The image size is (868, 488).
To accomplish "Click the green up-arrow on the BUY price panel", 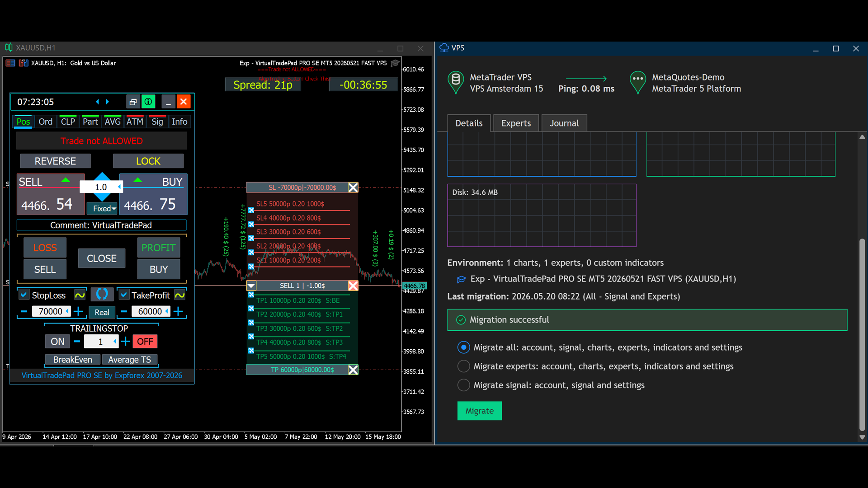I will 138,180.
